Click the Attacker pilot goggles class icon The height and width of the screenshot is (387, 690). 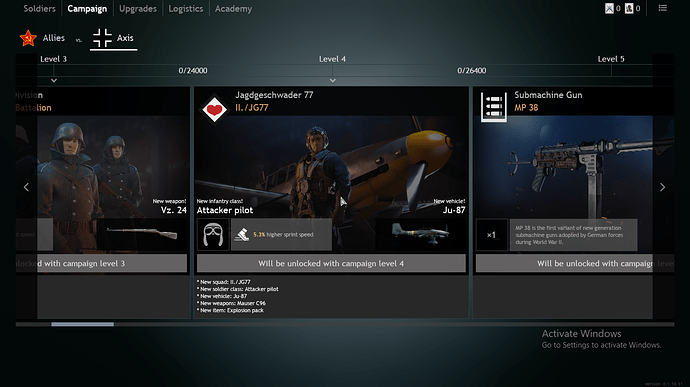(213, 235)
